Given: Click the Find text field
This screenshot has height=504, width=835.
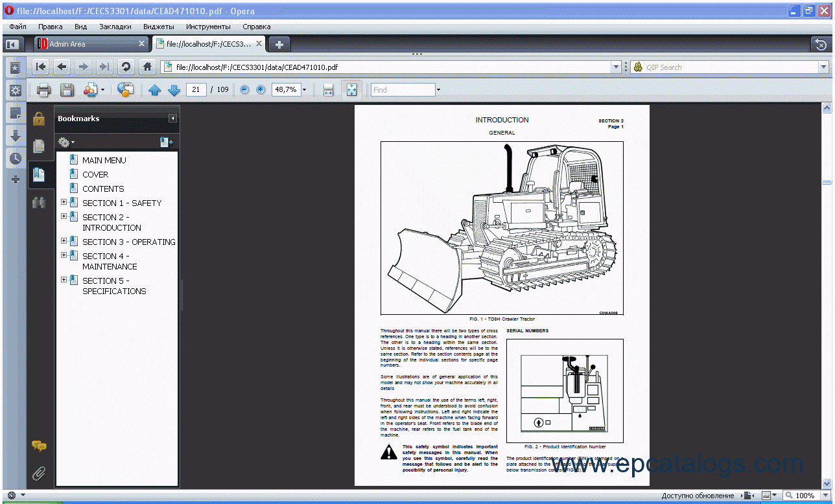Looking at the screenshot, I should coord(403,90).
